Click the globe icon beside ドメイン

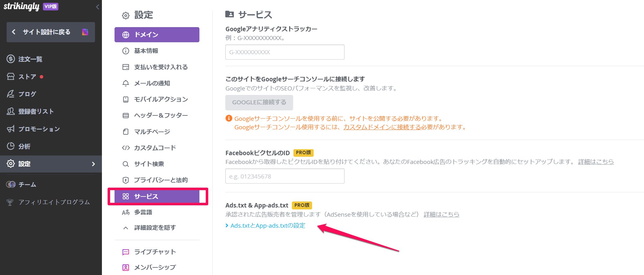[126, 35]
